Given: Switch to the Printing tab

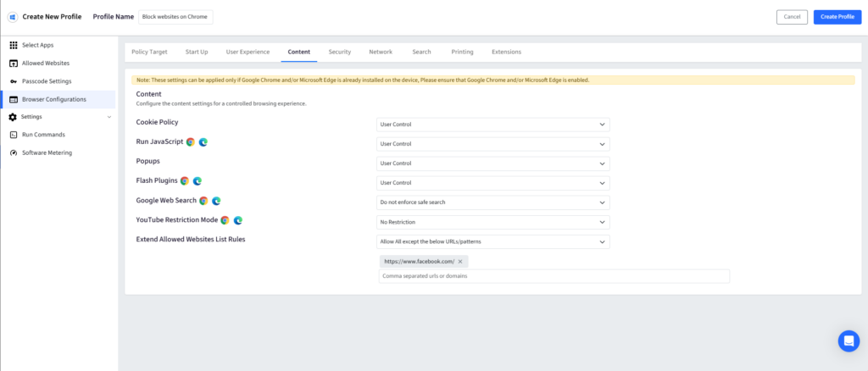Looking at the screenshot, I should (x=462, y=52).
